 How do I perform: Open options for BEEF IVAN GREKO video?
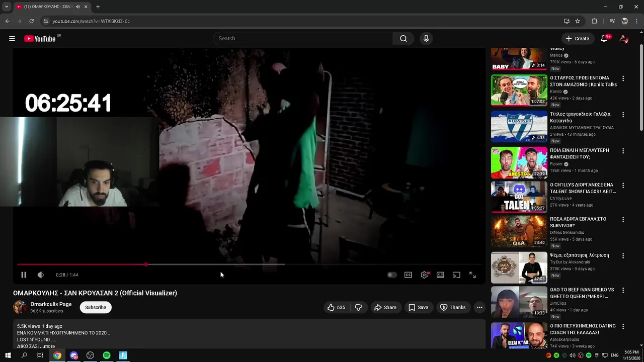point(623,291)
